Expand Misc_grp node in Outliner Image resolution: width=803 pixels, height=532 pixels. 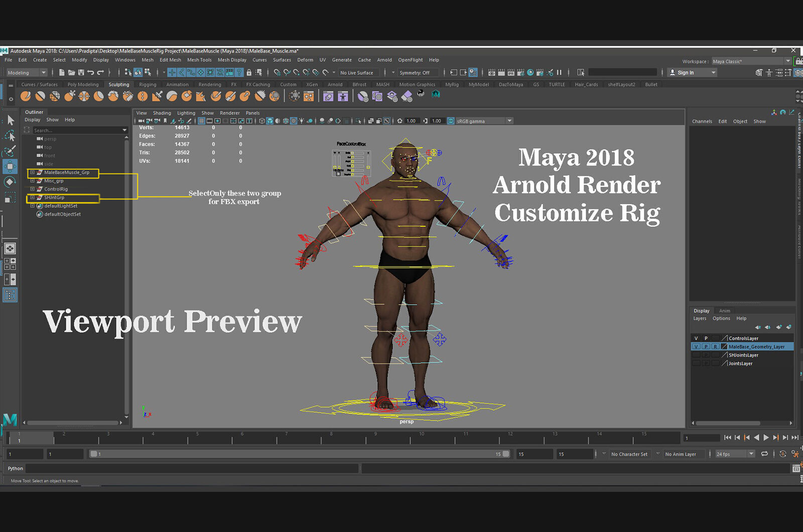coord(32,181)
